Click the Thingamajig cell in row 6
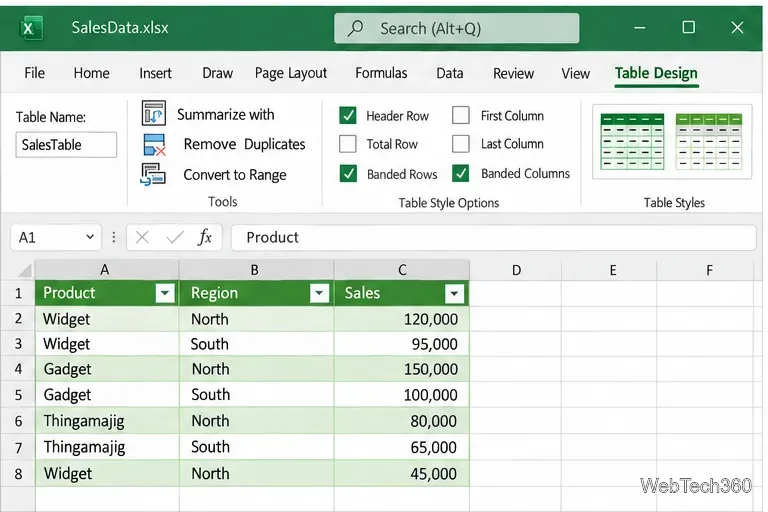This screenshot has height=512, width=768. pyautogui.click(x=107, y=421)
